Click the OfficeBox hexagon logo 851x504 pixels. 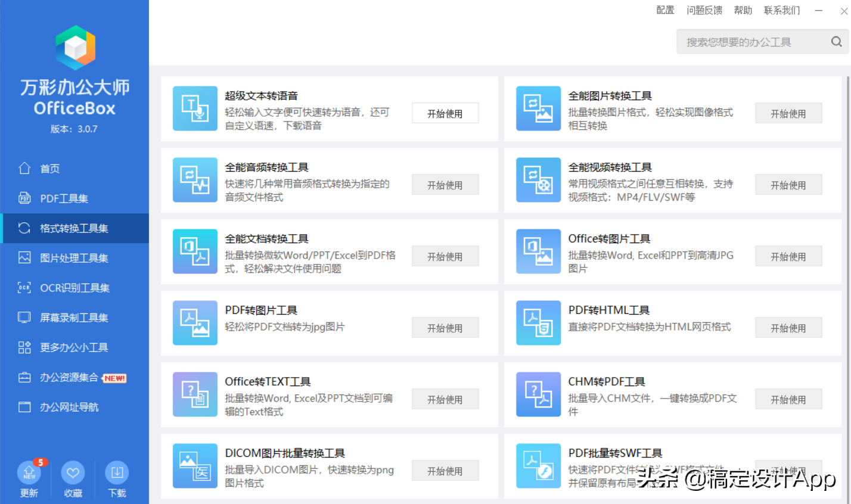coord(75,48)
